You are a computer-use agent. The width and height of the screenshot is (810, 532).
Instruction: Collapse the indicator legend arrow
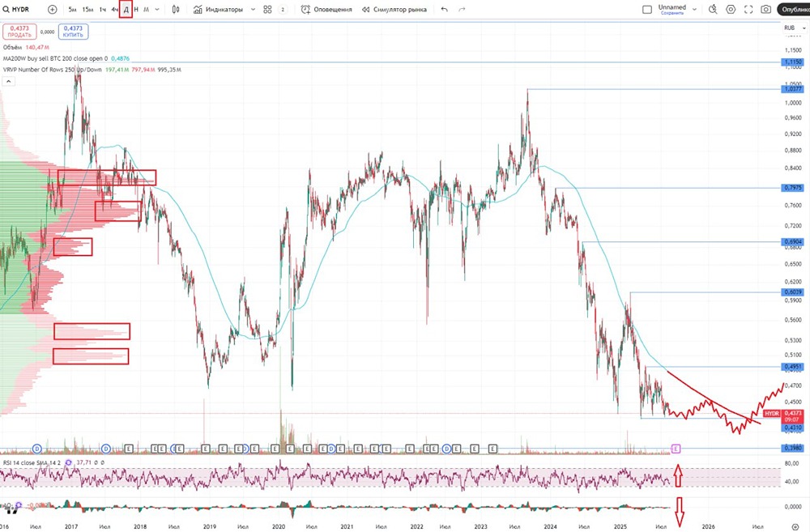tap(9, 81)
